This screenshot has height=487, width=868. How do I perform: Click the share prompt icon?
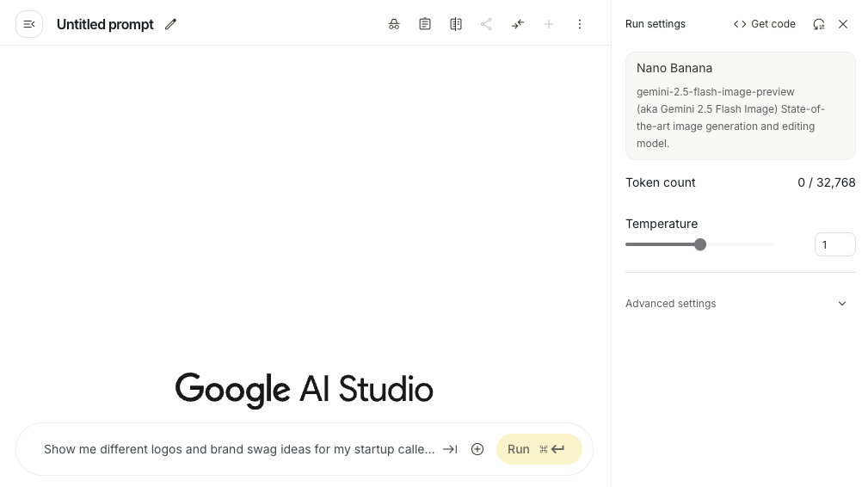coord(486,24)
